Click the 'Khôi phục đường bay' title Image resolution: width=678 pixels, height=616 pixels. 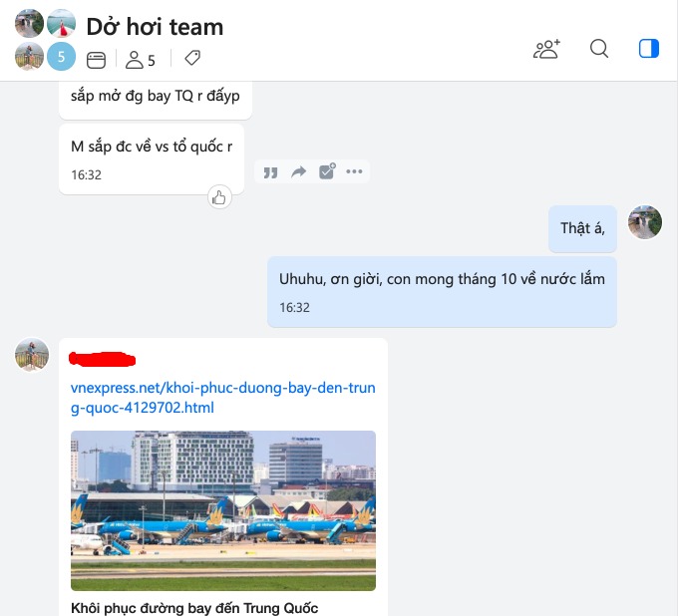click(x=194, y=608)
